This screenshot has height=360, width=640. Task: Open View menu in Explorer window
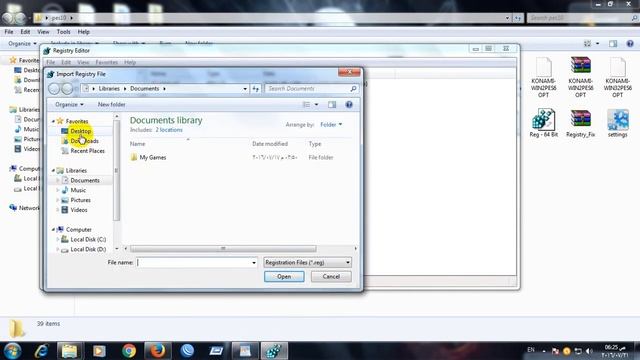[x=43, y=32]
